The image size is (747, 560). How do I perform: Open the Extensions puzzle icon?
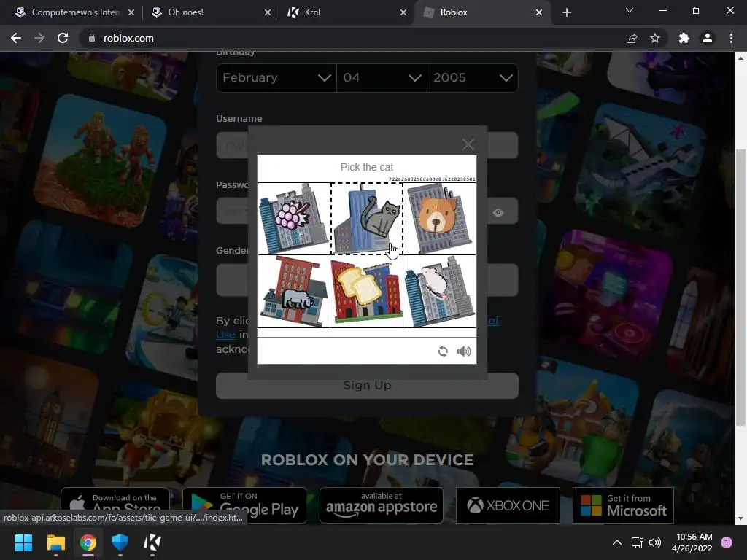pyautogui.click(x=684, y=38)
